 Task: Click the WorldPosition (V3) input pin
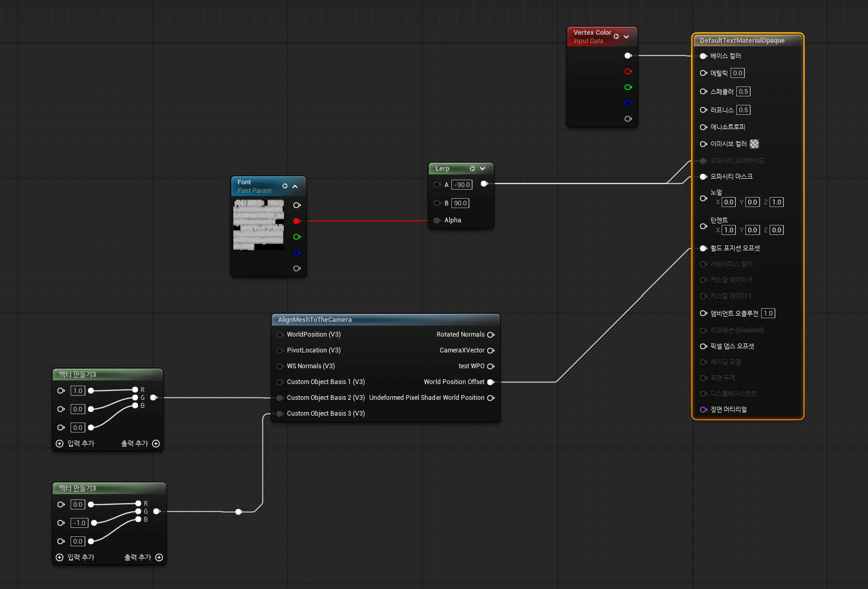coord(280,335)
